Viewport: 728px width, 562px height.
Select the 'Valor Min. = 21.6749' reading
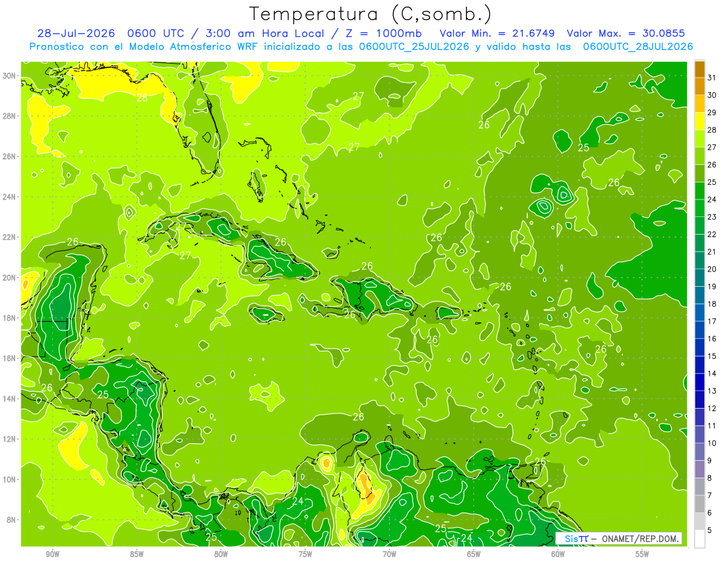click(x=497, y=33)
